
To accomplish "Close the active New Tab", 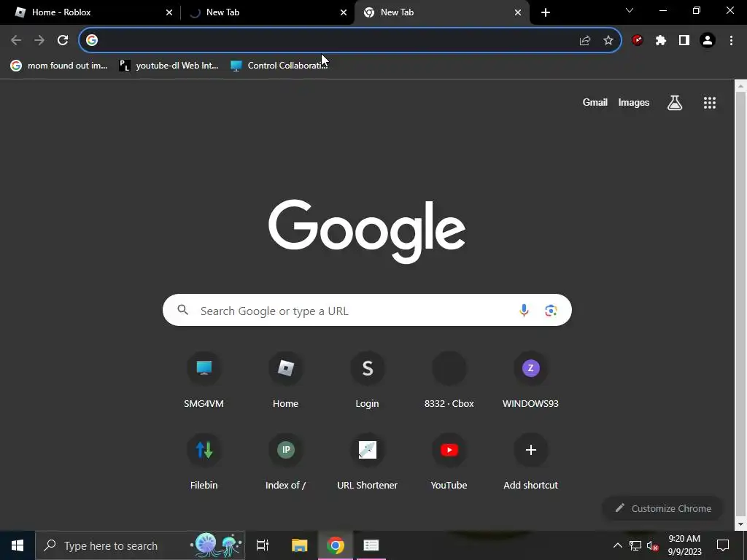I will [x=518, y=12].
